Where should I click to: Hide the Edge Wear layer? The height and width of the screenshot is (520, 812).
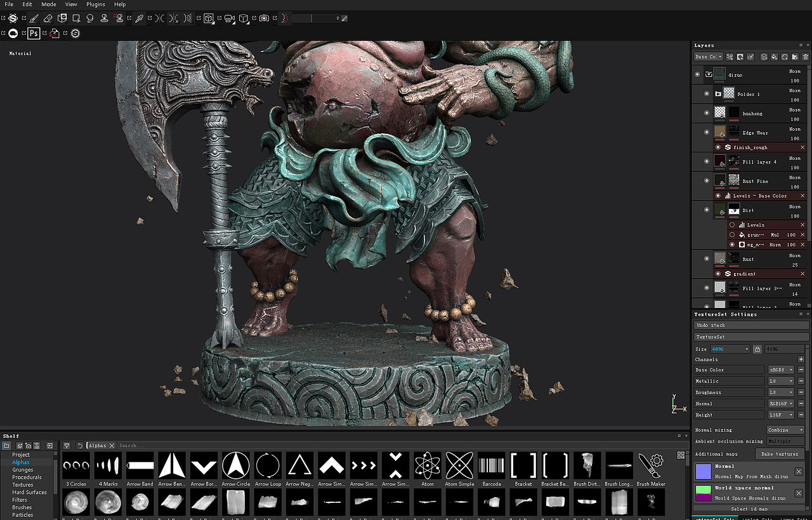(707, 133)
